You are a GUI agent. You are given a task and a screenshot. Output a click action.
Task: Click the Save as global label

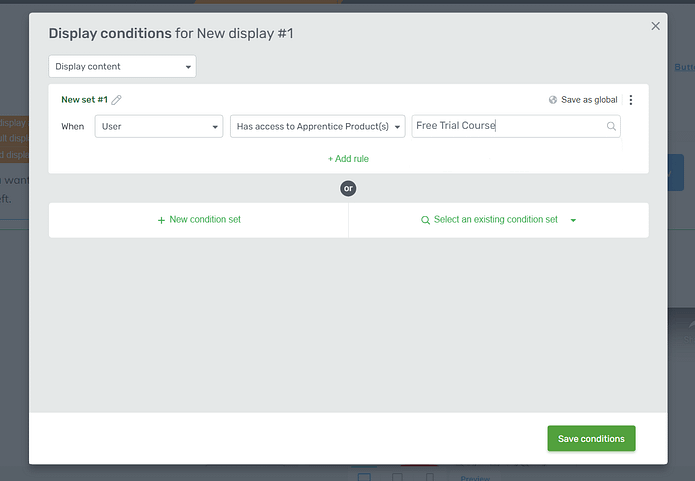point(589,100)
